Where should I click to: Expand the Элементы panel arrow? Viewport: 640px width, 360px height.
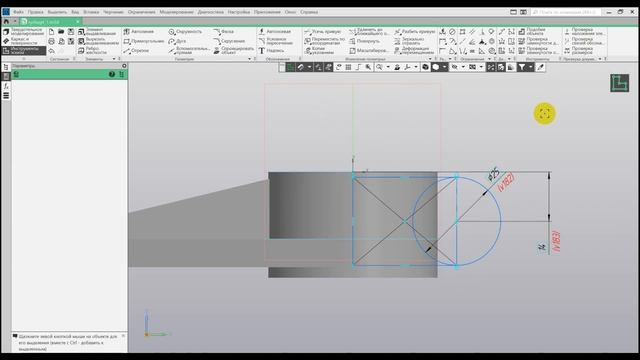[114, 59]
